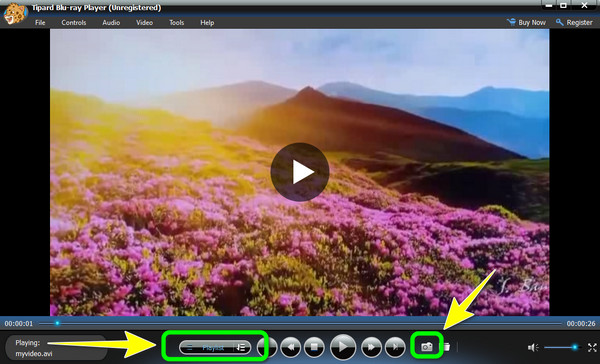Viewport: 600px width, 364px height.
Task: Click the progress bar position handle
Action: click(x=57, y=323)
